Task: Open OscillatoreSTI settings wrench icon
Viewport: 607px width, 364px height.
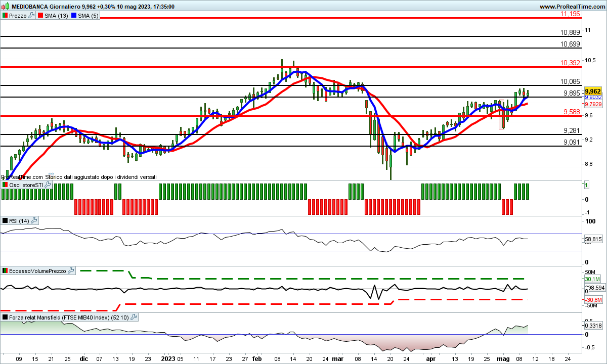Action: pos(48,185)
